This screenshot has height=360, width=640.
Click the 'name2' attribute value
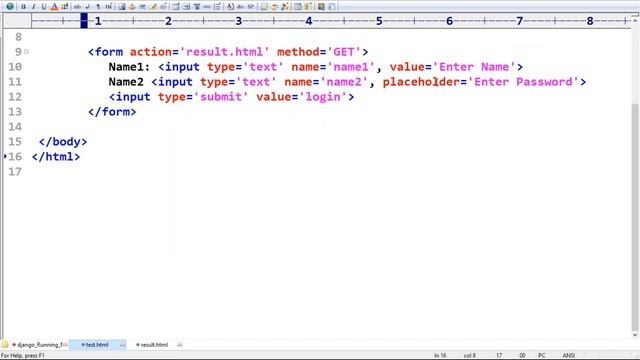click(344, 82)
